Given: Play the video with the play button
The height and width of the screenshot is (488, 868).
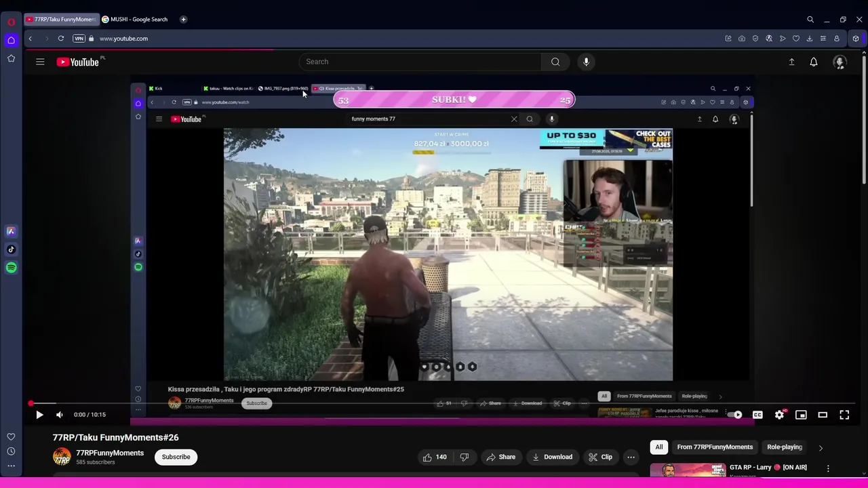Looking at the screenshot, I should [x=39, y=415].
